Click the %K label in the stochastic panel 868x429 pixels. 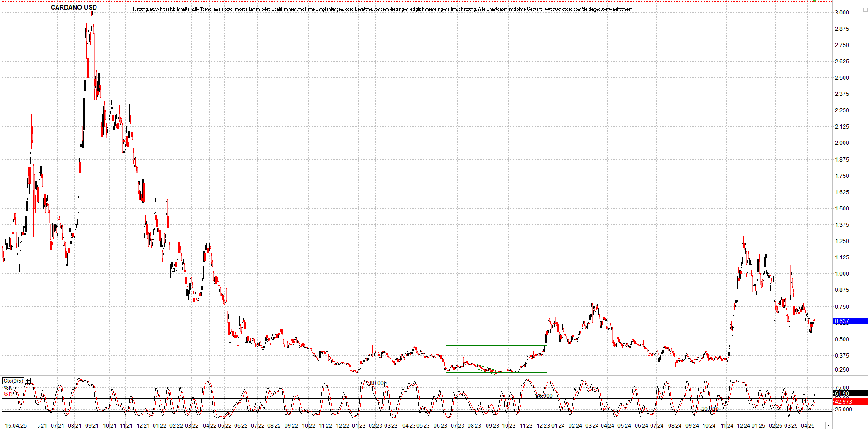click(x=7, y=387)
